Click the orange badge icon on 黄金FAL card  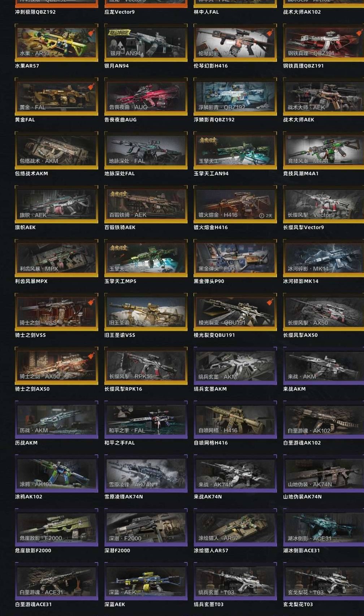[92, 87]
